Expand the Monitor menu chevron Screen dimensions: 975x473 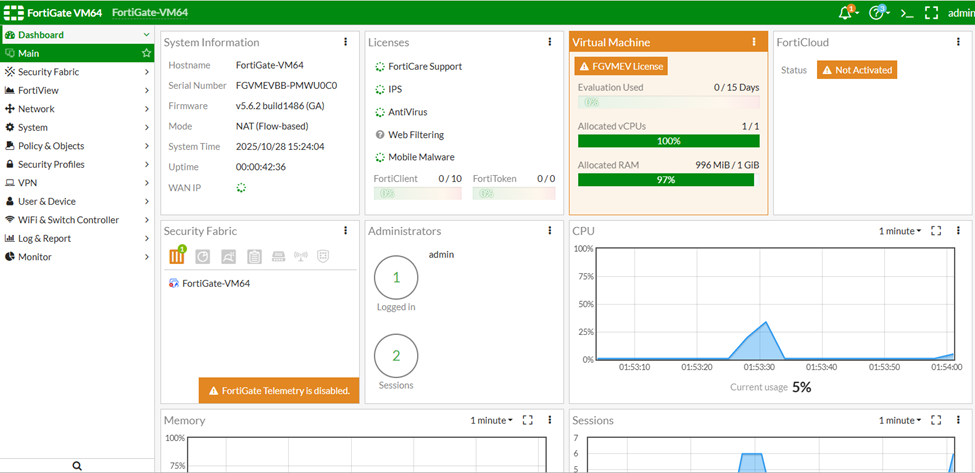point(147,257)
